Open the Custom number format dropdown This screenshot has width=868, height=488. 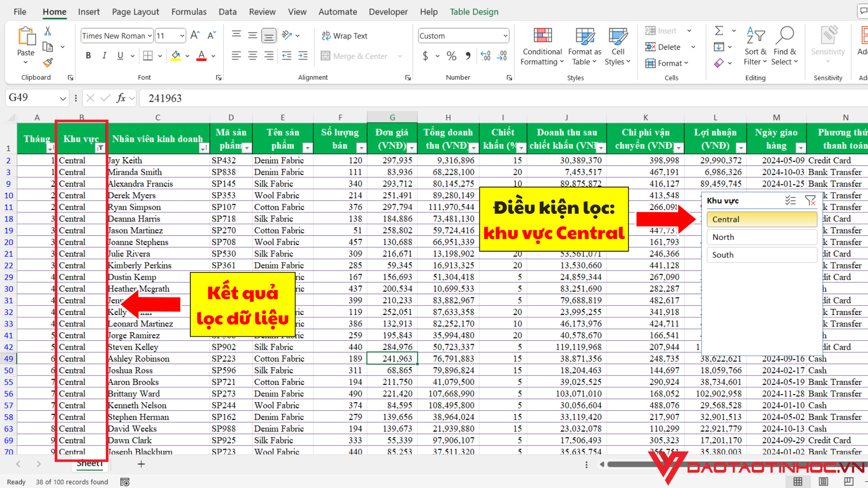[504, 35]
